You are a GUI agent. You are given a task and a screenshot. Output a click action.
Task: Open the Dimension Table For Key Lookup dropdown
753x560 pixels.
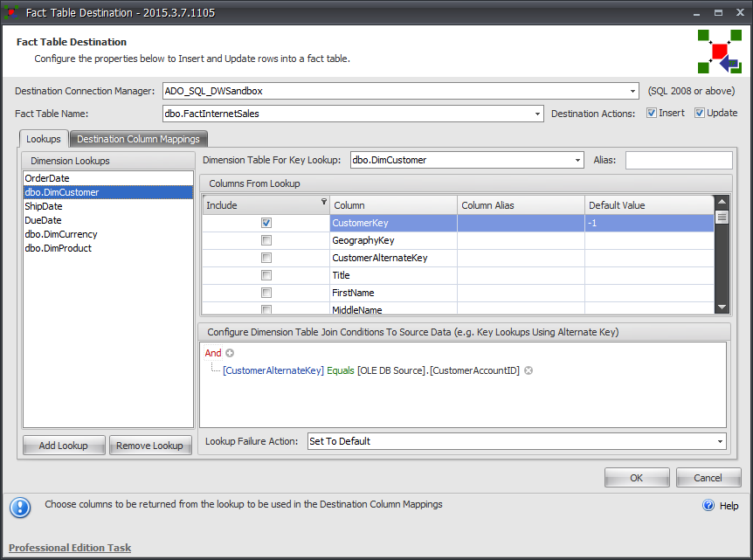577,160
